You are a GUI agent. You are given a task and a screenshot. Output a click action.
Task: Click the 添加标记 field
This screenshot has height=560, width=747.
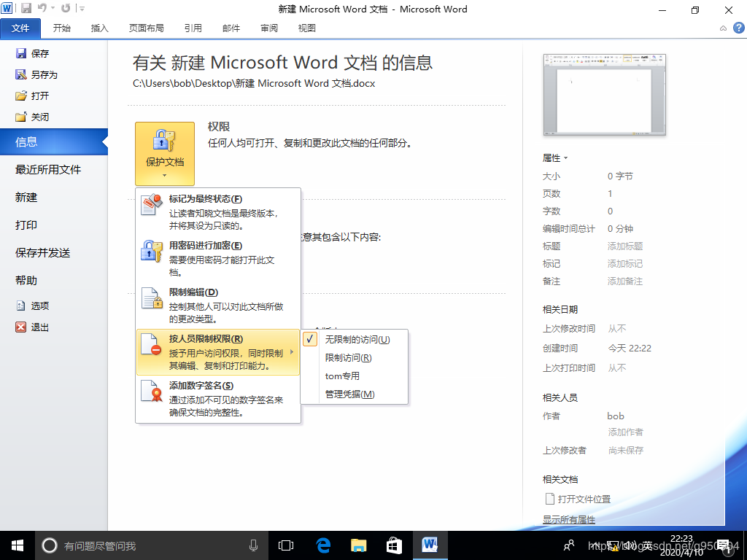625,264
